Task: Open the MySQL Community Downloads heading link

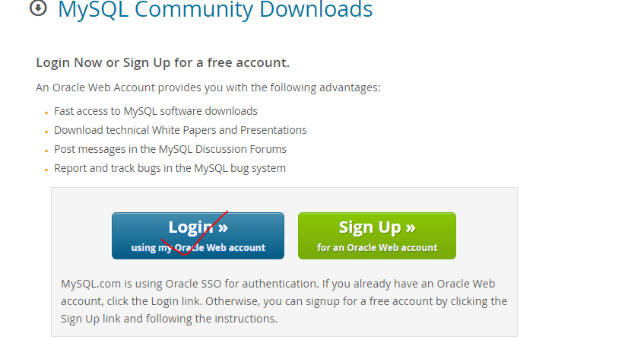Action: pos(215,10)
